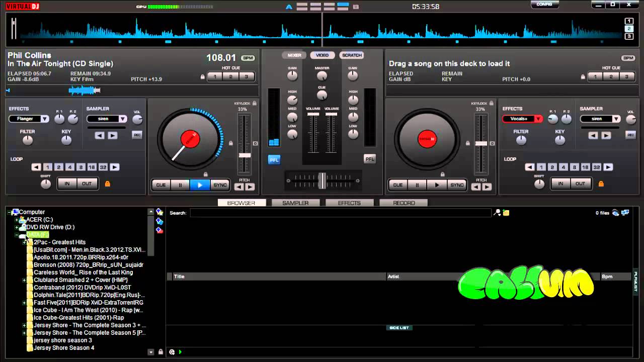Click add filter folder icon
644x362 pixels.
[x=159, y=221]
